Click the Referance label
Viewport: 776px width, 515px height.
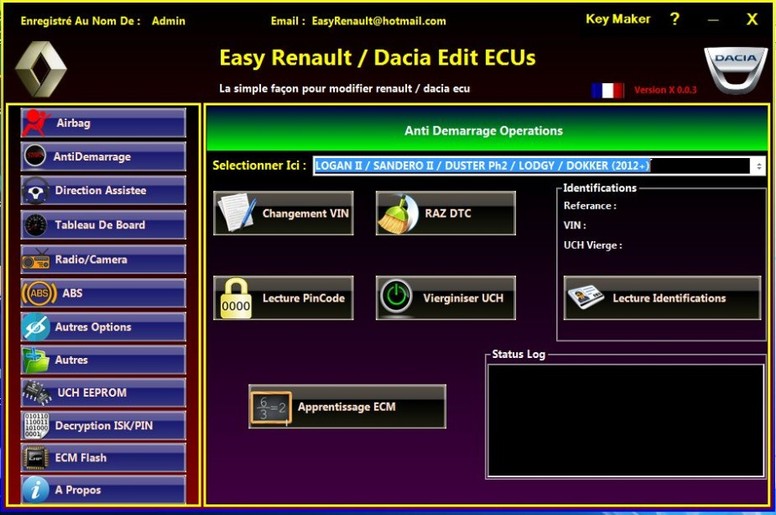tap(590, 206)
